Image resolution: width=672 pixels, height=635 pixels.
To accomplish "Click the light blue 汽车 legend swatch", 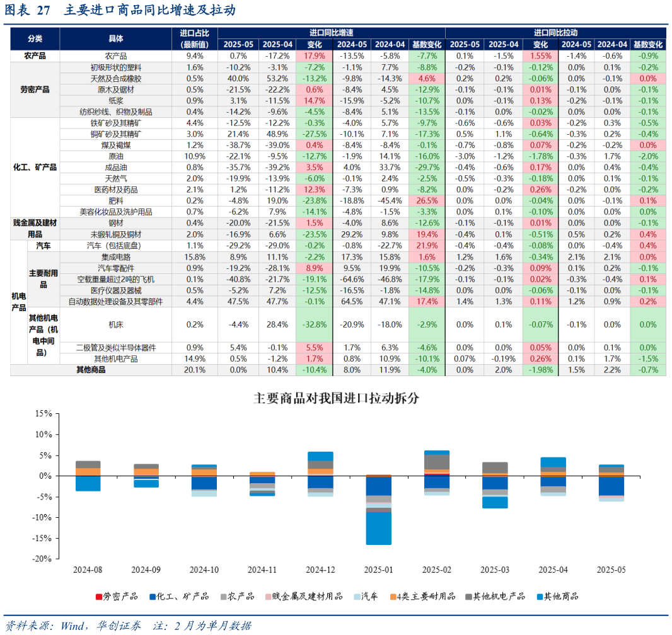I will pos(357,597).
